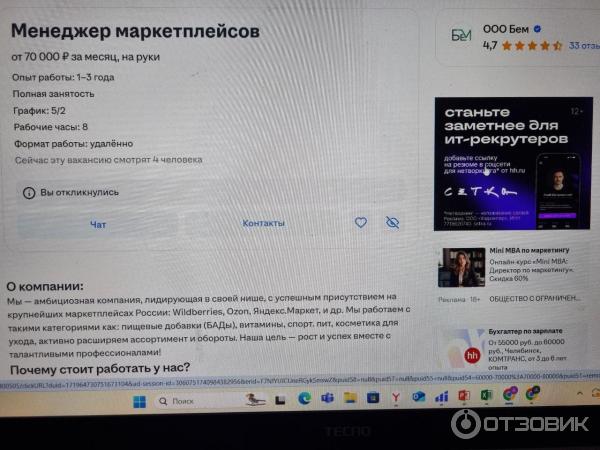Open Бухгалтер по зарплате vacancy ad
Image resolution: width=600 pixels, height=450 pixels.
point(525,331)
